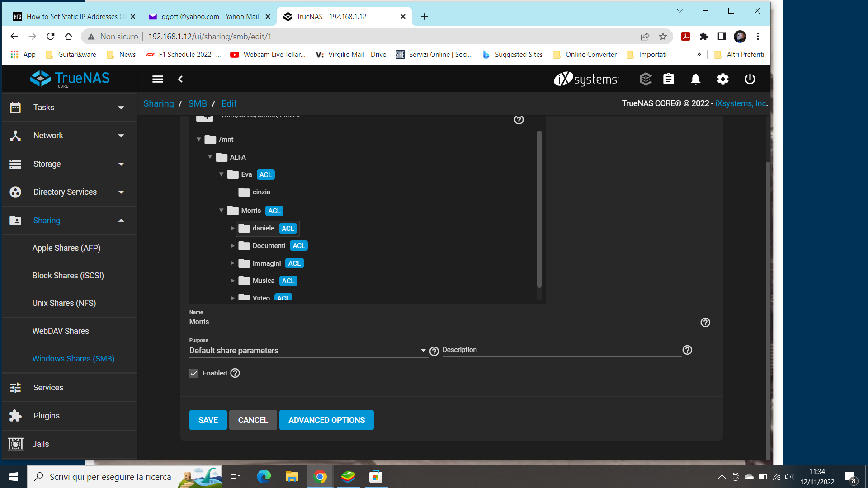Toggle the Enabled checkbox
Screen dimensions: 868x488
194,373
